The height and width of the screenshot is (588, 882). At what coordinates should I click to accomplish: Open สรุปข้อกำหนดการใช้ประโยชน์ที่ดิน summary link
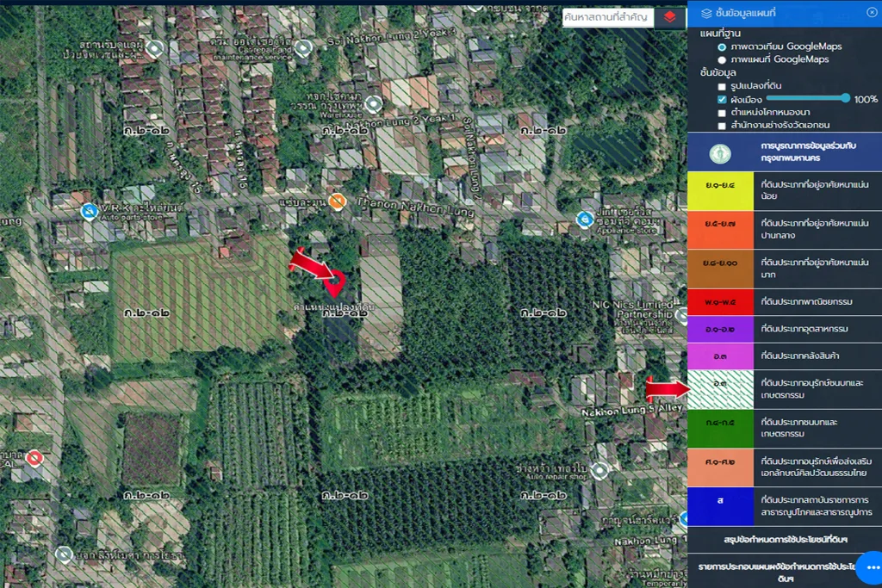pyautogui.click(x=782, y=539)
